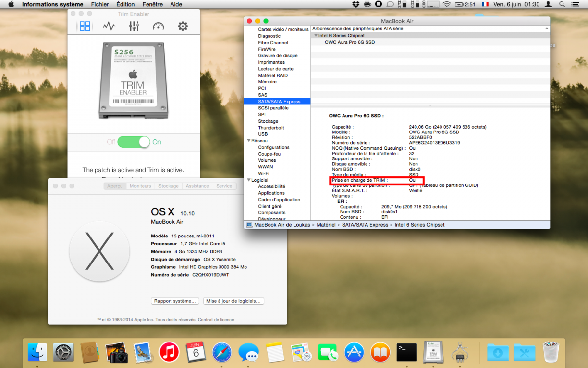The height and width of the screenshot is (368, 588).
Task: Open iBooks from the Dock
Action: 381,352
